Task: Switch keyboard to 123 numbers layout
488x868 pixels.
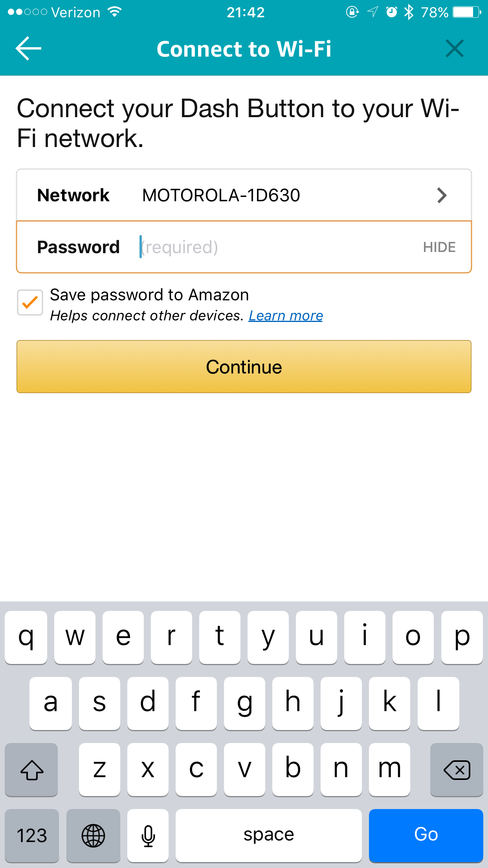Action: 32,835
